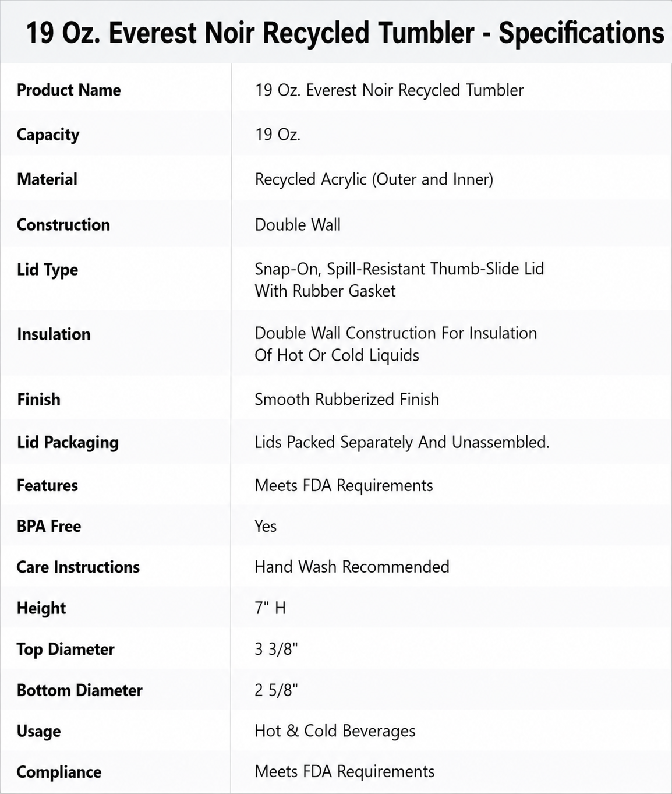
Task: Click the Insulation row label
Action: coord(54,334)
